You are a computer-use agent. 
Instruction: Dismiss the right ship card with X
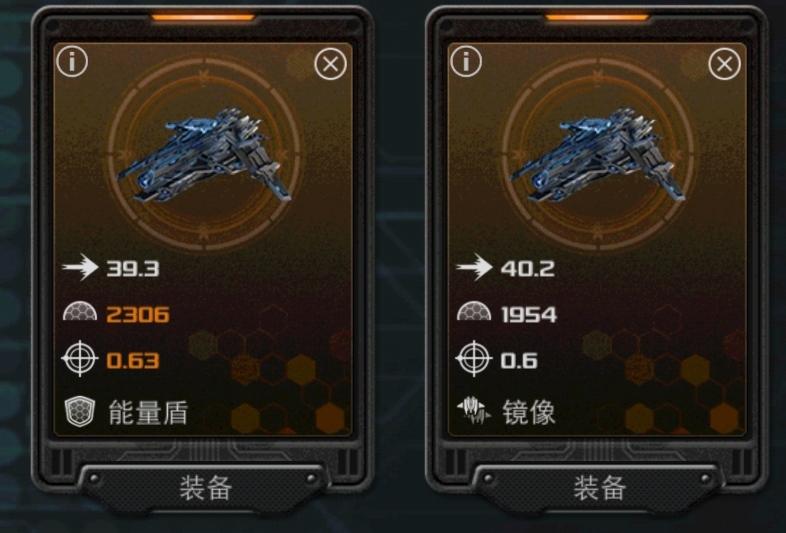coord(724,64)
